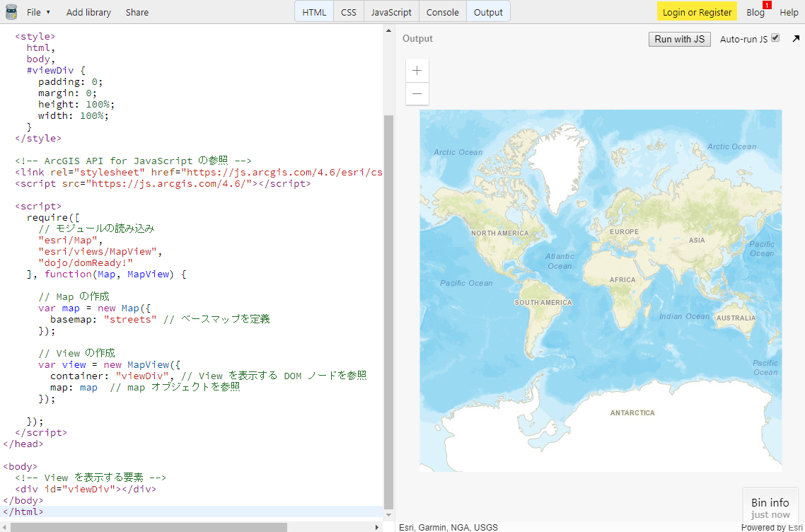Click the basemap "streets" string in code
The width and height of the screenshot is (805, 532).
click(x=130, y=319)
